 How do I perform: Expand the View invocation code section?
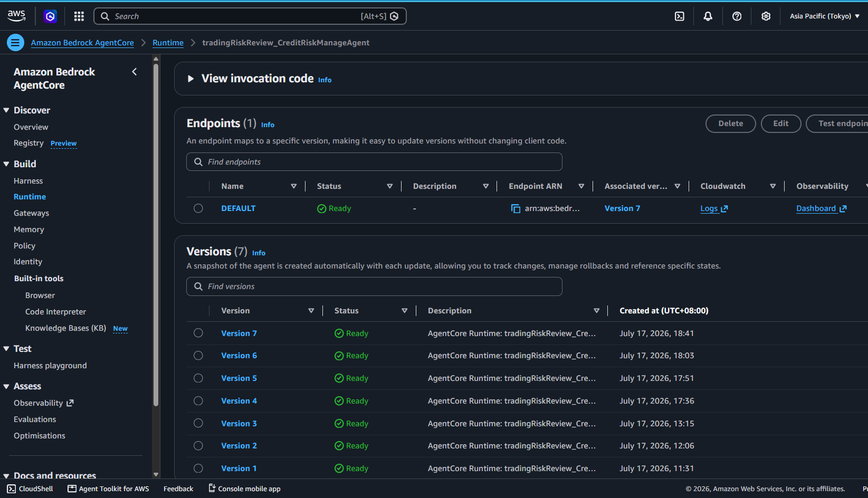click(191, 79)
